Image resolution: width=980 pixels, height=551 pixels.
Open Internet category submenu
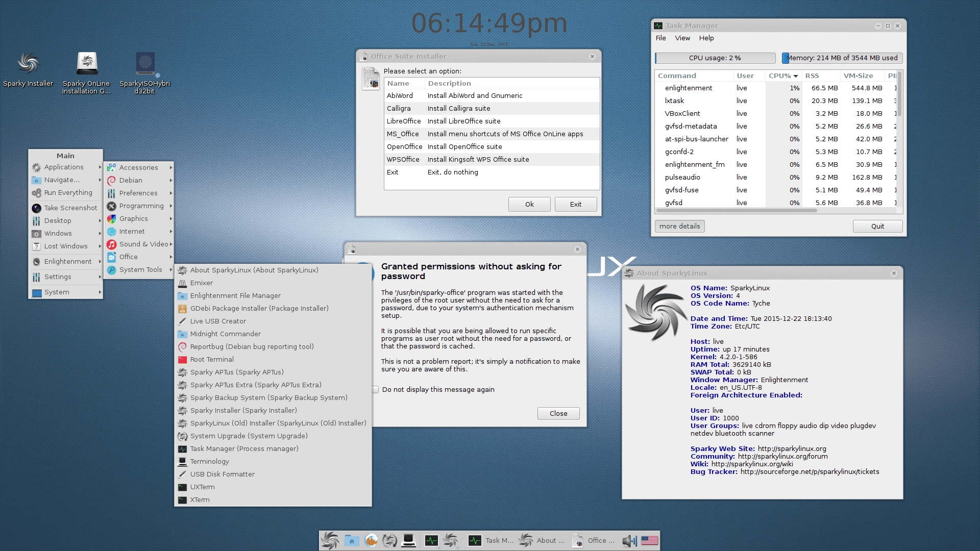[x=139, y=231]
